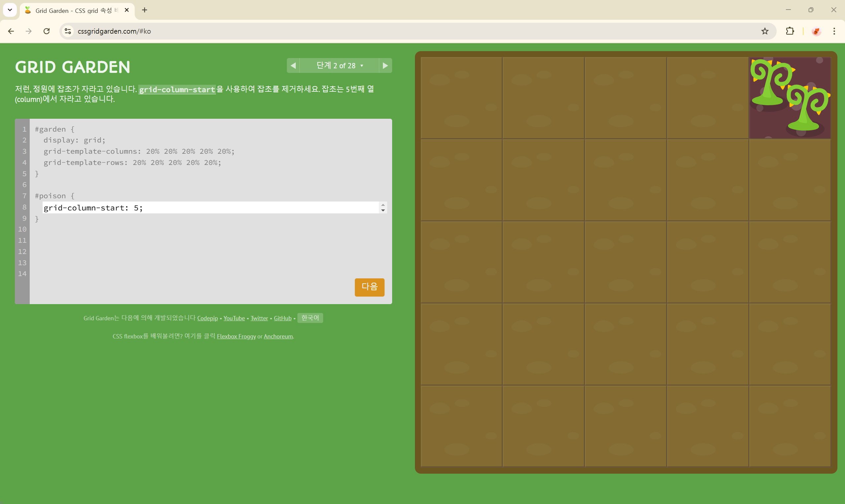
Task: Open the Flexbox Froggy link
Action: click(236, 336)
